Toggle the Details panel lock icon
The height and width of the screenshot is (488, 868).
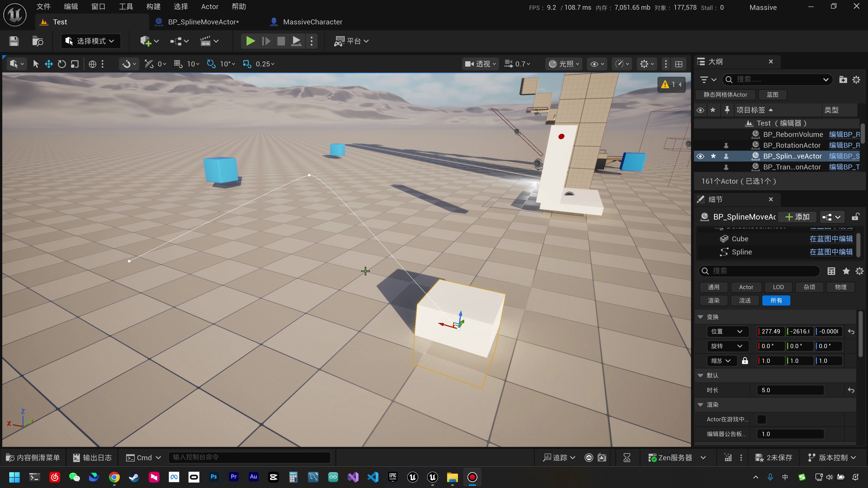(855, 217)
